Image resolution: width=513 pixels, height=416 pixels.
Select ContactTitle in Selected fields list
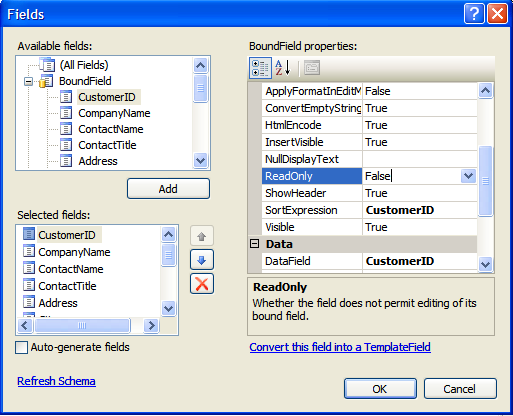click(67, 286)
